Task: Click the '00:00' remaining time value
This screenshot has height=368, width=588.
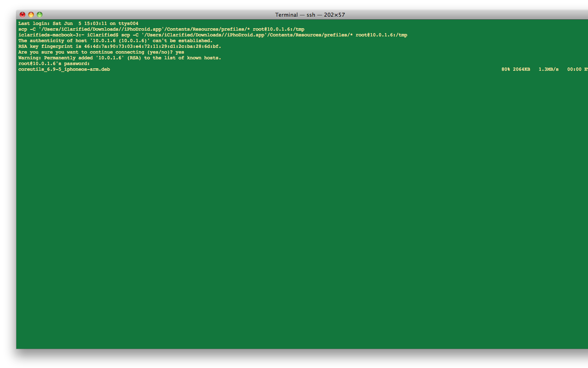Action: point(574,70)
